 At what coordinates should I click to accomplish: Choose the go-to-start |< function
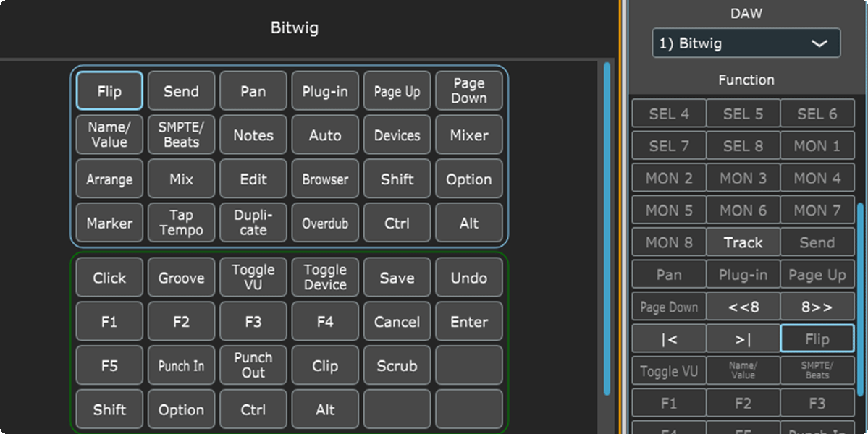point(669,339)
